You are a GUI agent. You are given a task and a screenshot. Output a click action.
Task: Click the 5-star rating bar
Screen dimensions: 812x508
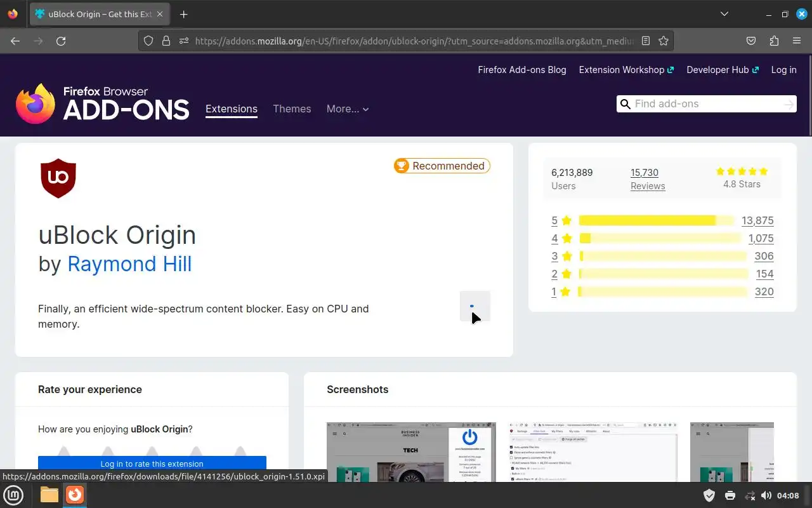657,220
